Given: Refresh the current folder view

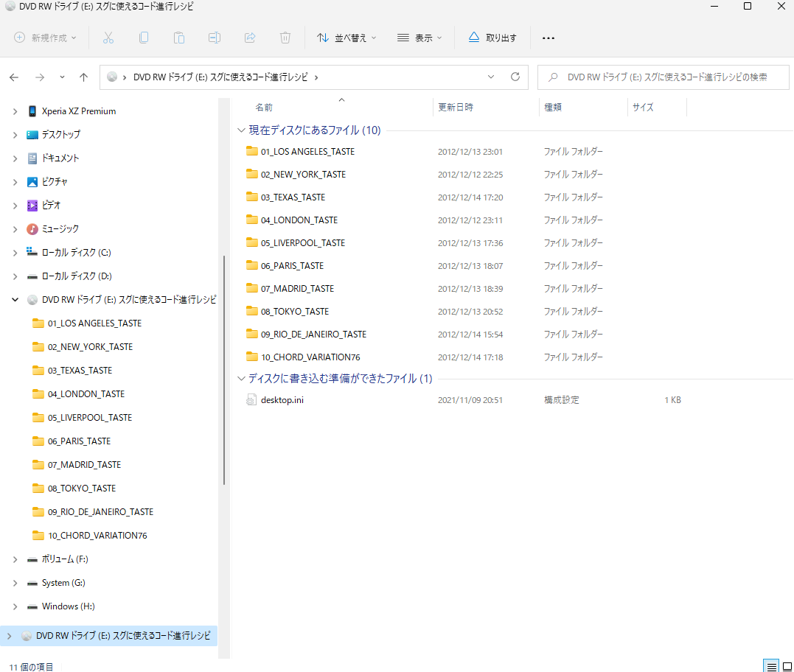Looking at the screenshot, I should pyautogui.click(x=515, y=77).
